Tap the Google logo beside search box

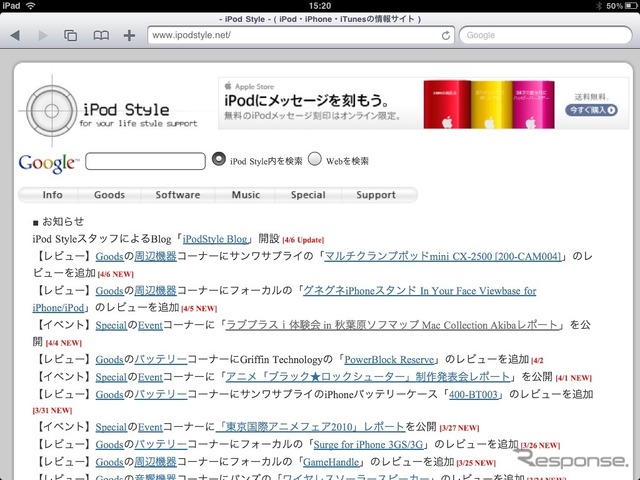(x=48, y=163)
